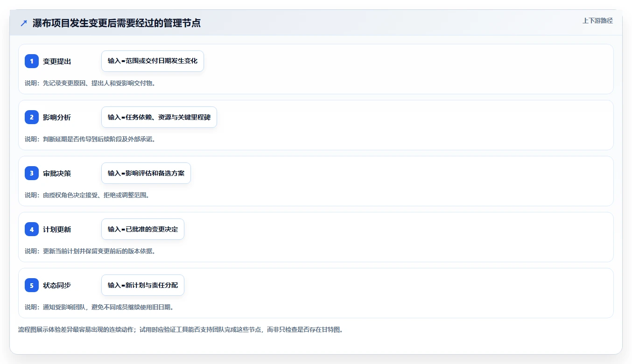Image resolution: width=632 pixels, height=364 pixels.
Task: Click the 上下游路径 label in header
Action: [x=597, y=21]
